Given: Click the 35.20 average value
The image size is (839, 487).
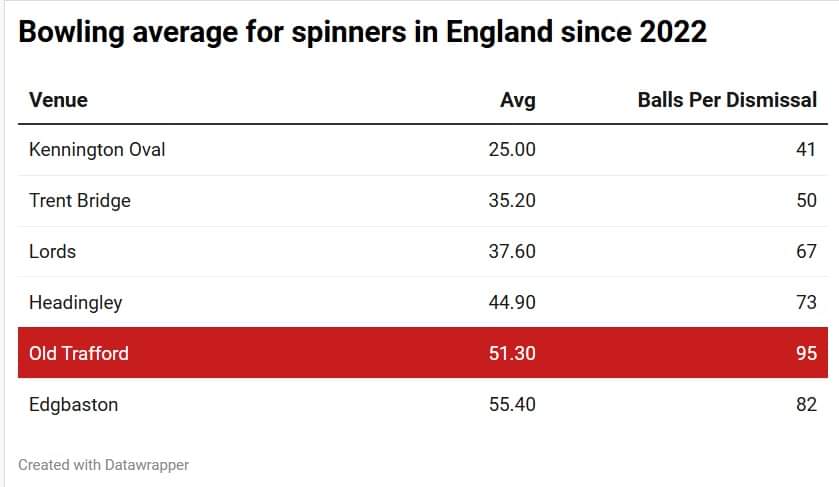Looking at the screenshot, I should (x=512, y=200).
